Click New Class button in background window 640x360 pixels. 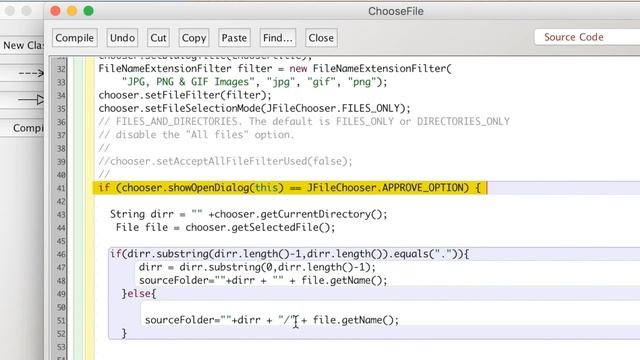(x=22, y=45)
